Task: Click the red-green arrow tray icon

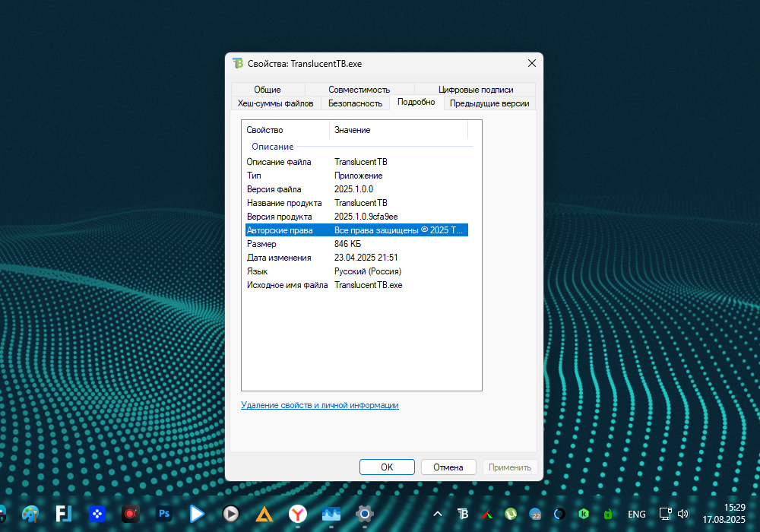Action: 486,514
